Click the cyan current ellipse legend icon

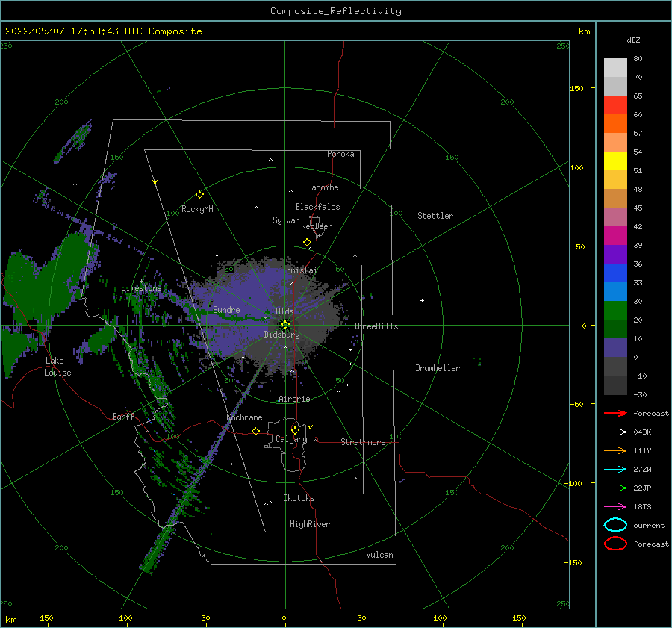click(615, 525)
